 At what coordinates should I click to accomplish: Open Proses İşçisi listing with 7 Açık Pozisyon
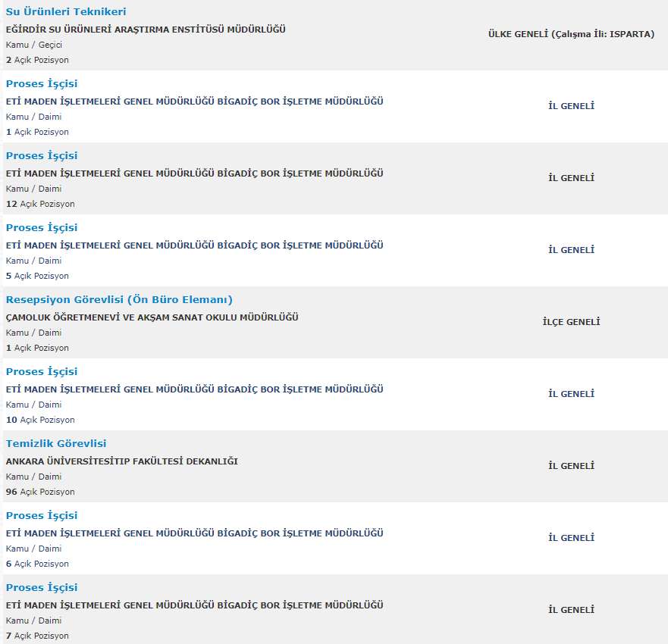pyautogui.click(x=42, y=587)
